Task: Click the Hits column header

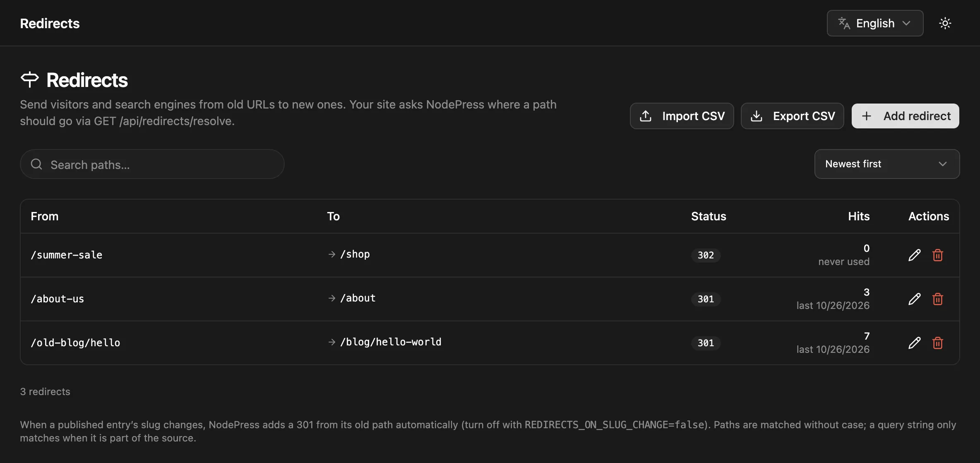Action: coord(859,216)
